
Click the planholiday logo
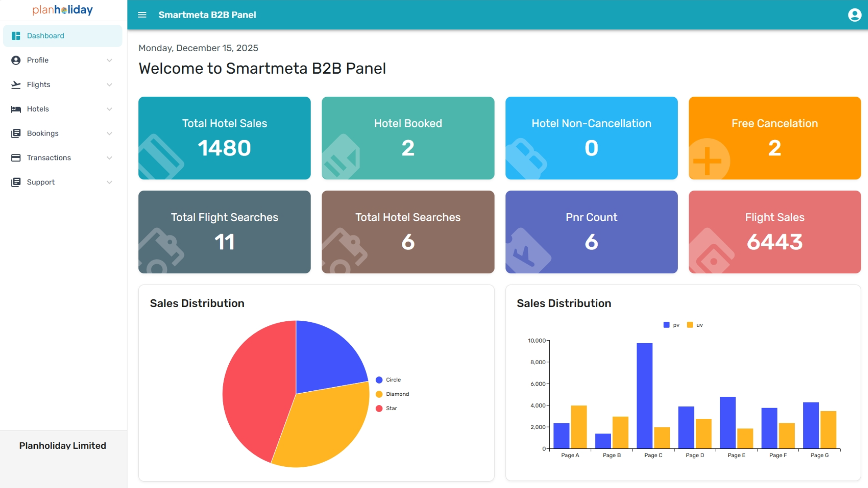63,10
